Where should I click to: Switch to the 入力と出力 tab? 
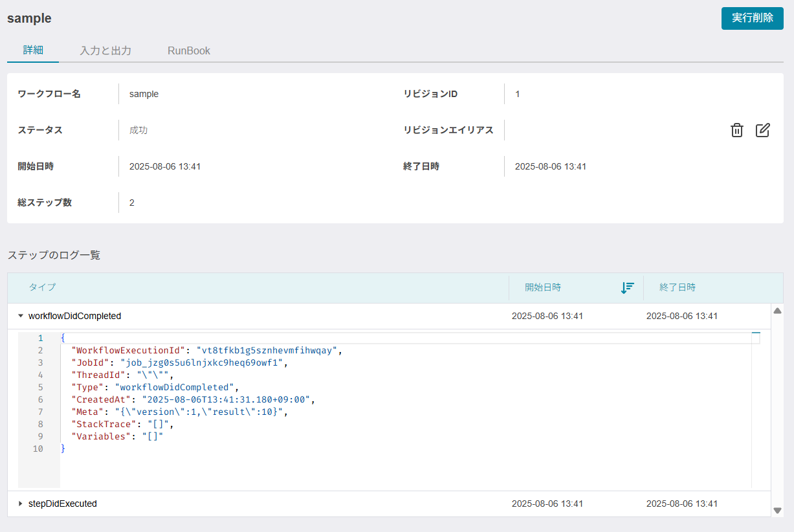pos(105,50)
